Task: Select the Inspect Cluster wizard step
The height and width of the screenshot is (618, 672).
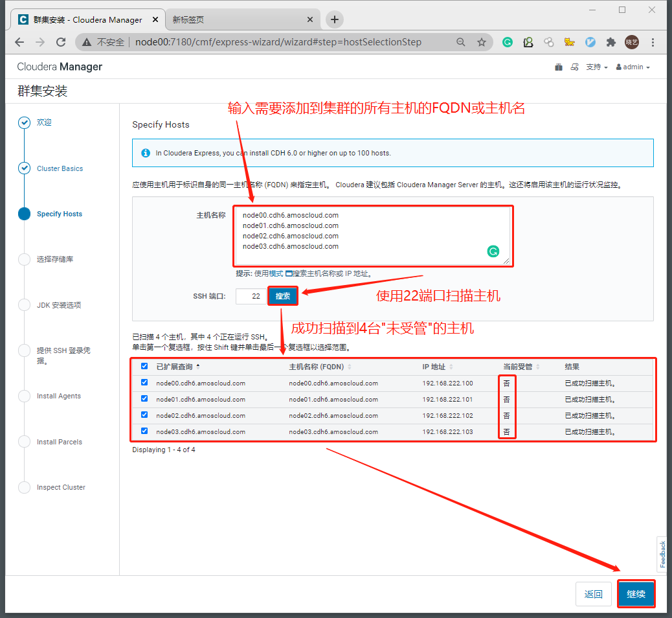Action: click(x=61, y=487)
